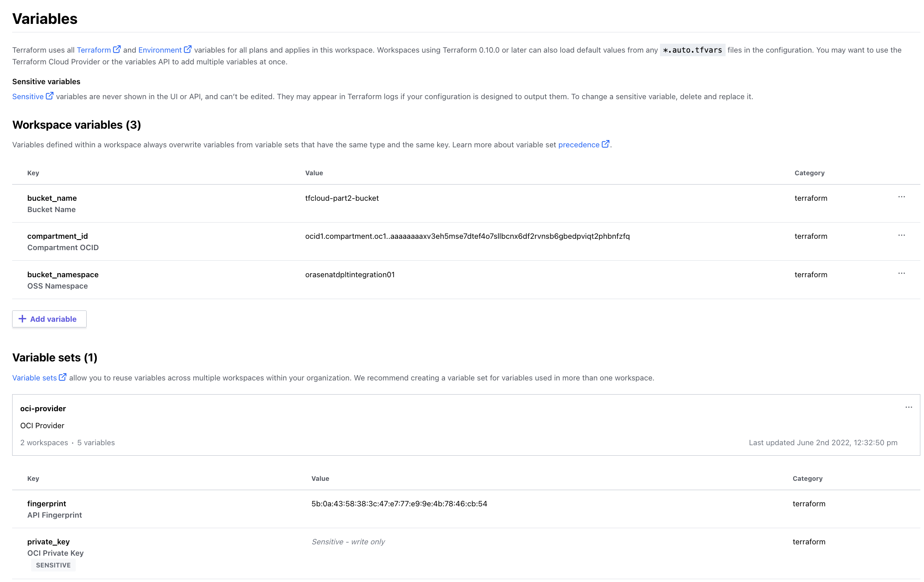Click the Add variable button

49,319
